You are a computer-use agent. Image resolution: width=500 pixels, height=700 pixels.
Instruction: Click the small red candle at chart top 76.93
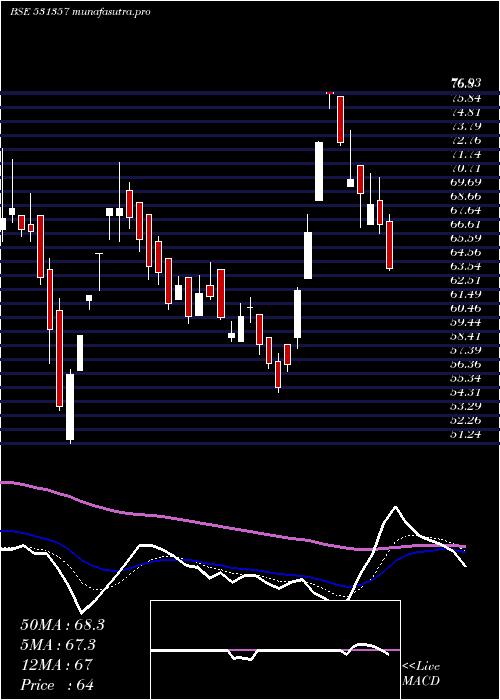[x=330, y=93]
